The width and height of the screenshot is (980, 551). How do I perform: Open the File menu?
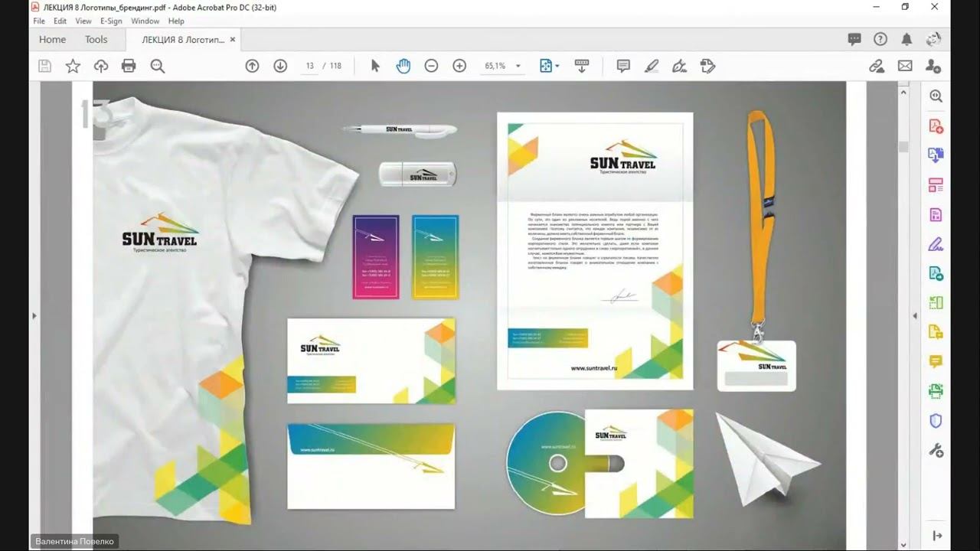point(39,21)
